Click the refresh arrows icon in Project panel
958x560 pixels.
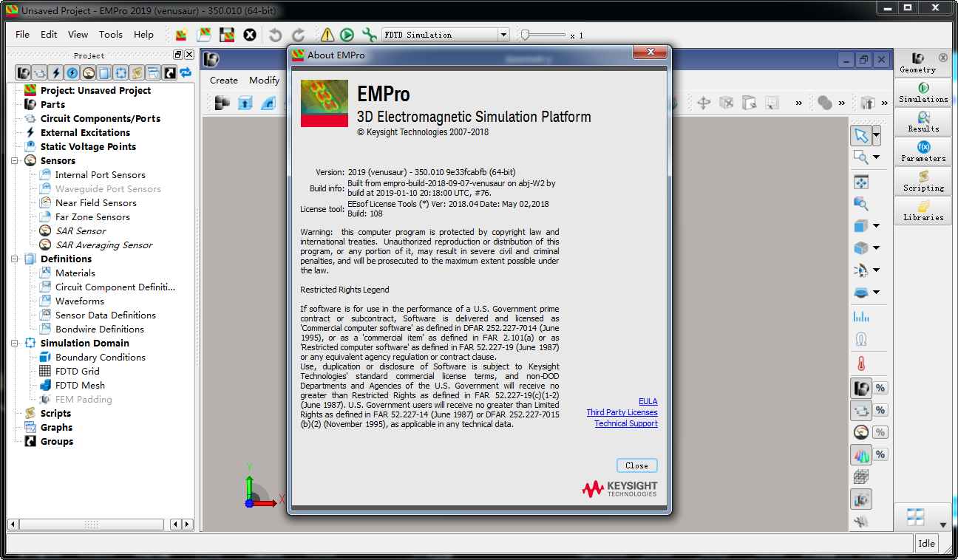coord(186,72)
